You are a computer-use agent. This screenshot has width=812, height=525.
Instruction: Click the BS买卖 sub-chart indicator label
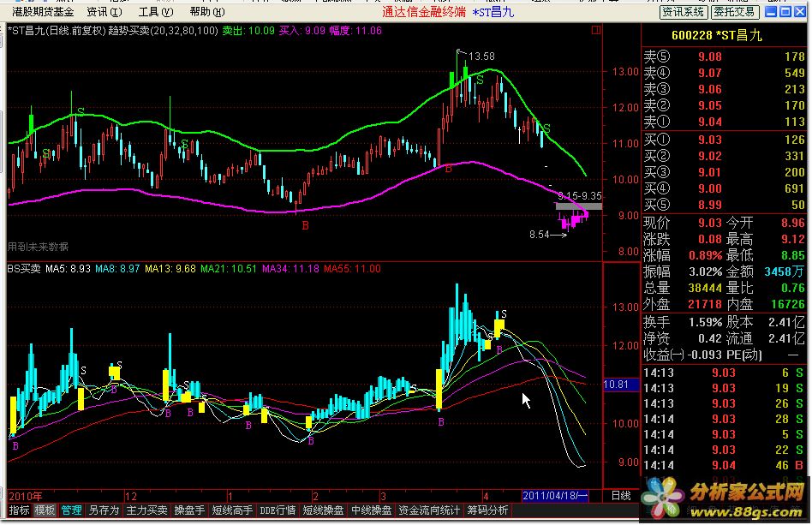coord(24,269)
